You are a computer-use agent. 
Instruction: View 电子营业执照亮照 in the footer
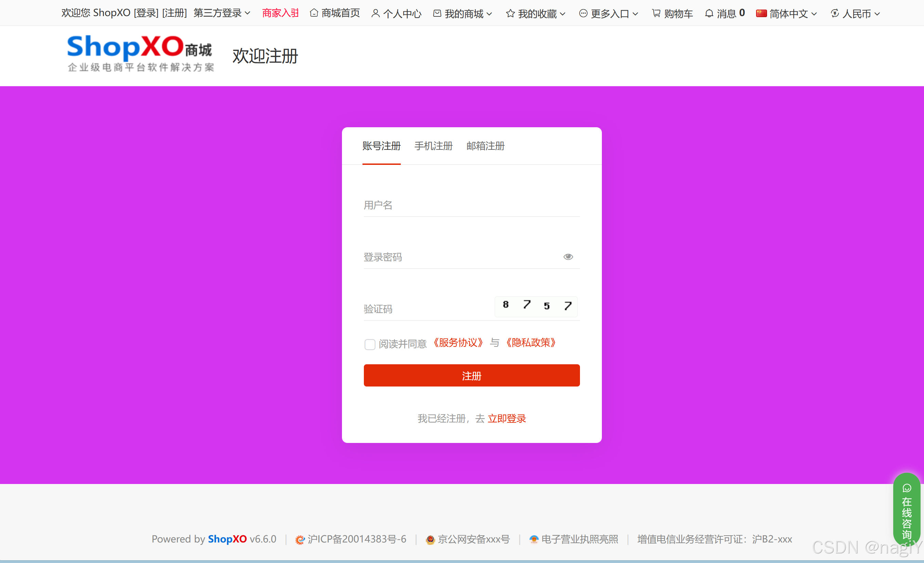click(x=573, y=539)
